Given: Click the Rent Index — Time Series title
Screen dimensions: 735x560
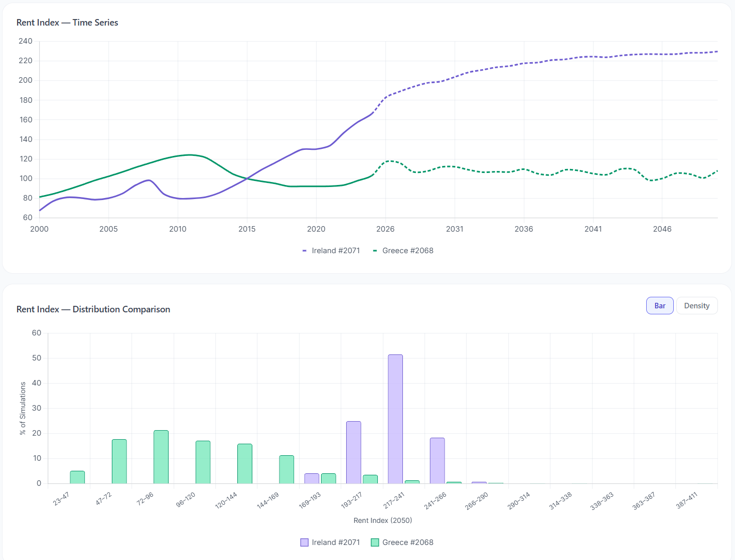Looking at the screenshot, I should pyautogui.click(x=67, y=23).
